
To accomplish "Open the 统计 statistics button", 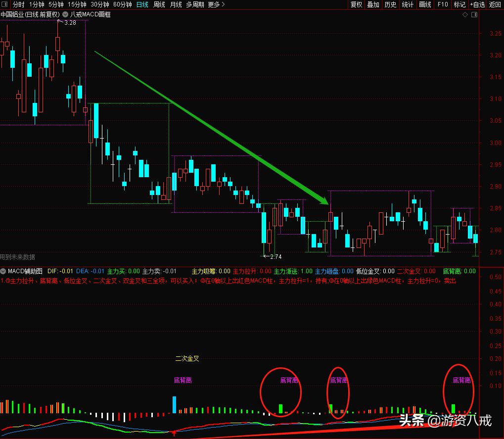I will [x=408, y=4].
